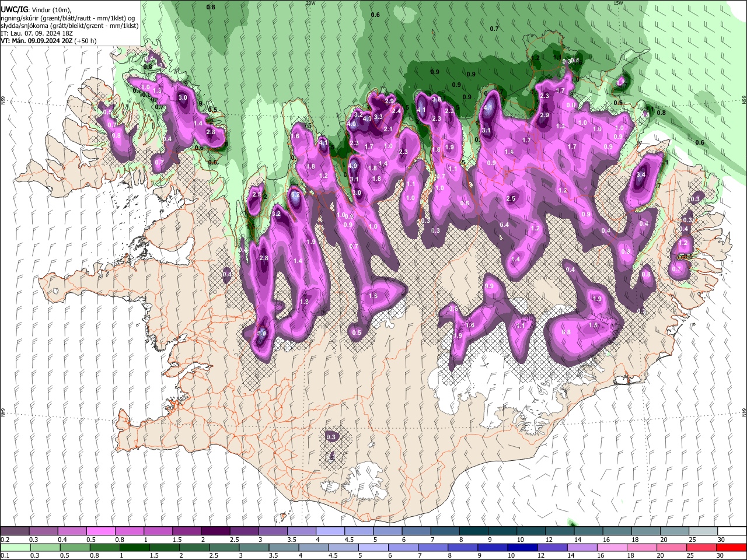Screen dimensions: 747x560
Task: Pick the violet 12 rain scale swatch
Action: tap(551, 547)
